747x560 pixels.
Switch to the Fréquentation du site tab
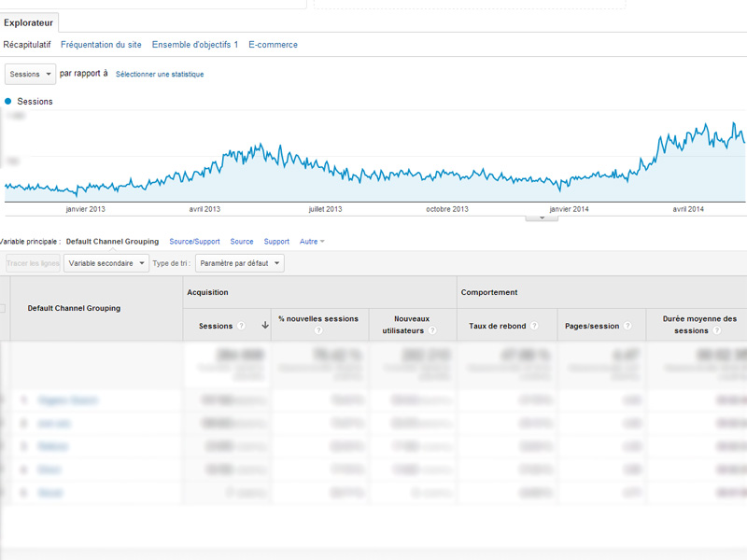coord(101,45)
